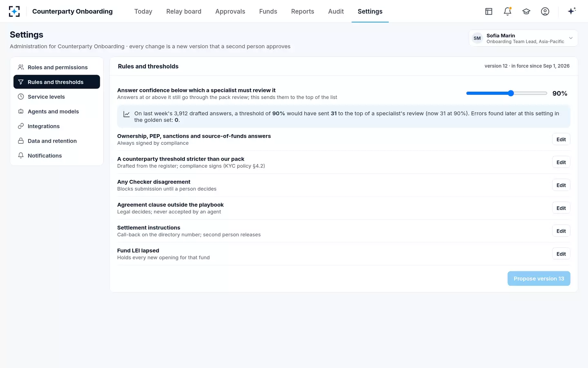588x368 pixels.
Task: Select the Integrations label in the sidebar
Action: tap(44, 126)
